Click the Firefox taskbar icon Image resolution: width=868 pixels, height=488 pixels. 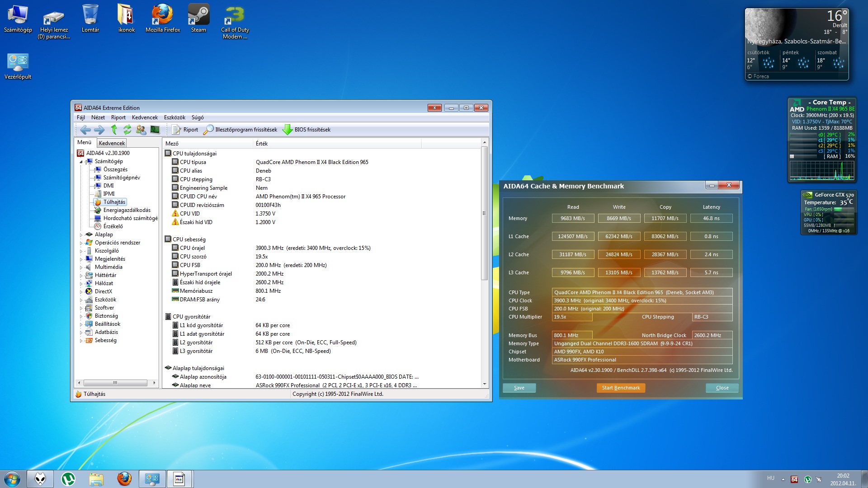pos(124,479)
